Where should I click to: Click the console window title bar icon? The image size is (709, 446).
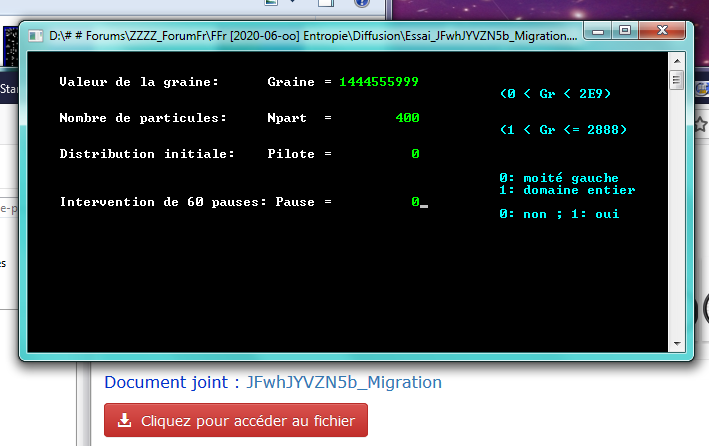tap(36, 36)
